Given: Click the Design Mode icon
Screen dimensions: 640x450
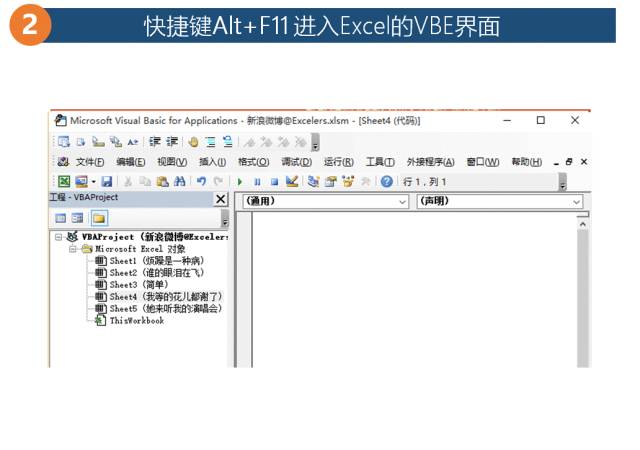Looking at the screenshot, I should point(292,181).
